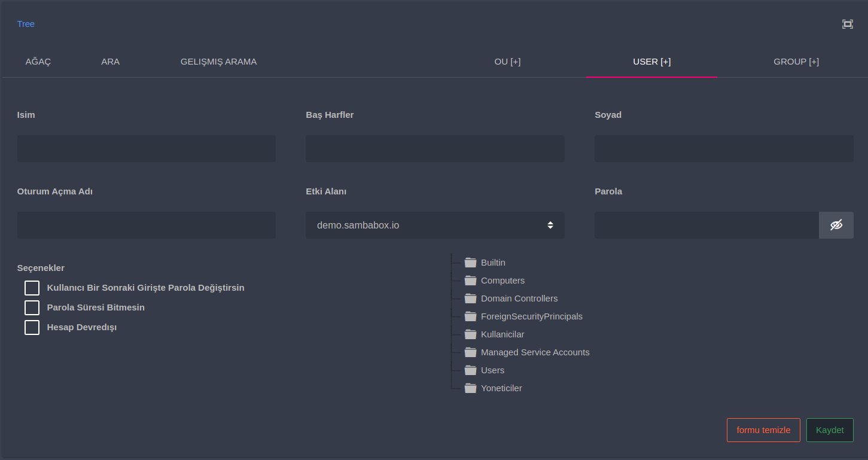Click the ForeignSecurityPrincipals folder icon
The width and height of the screenshot is (868, 460).
470,316
